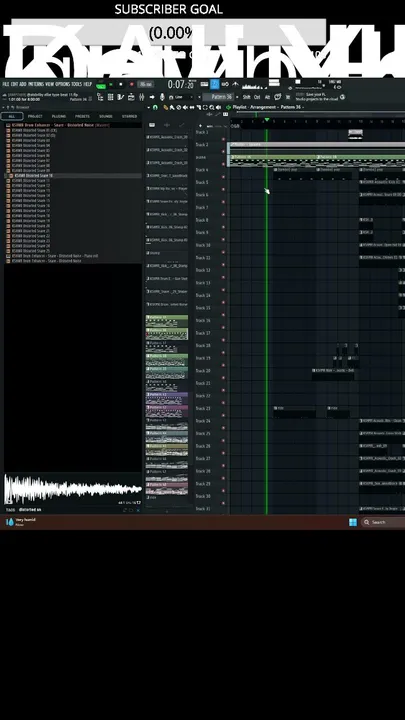Image resolution: width=405 pixels, height=720 pixels.
Task: Switch to PRESETS browser tab
Action: (x=82, y=116)
